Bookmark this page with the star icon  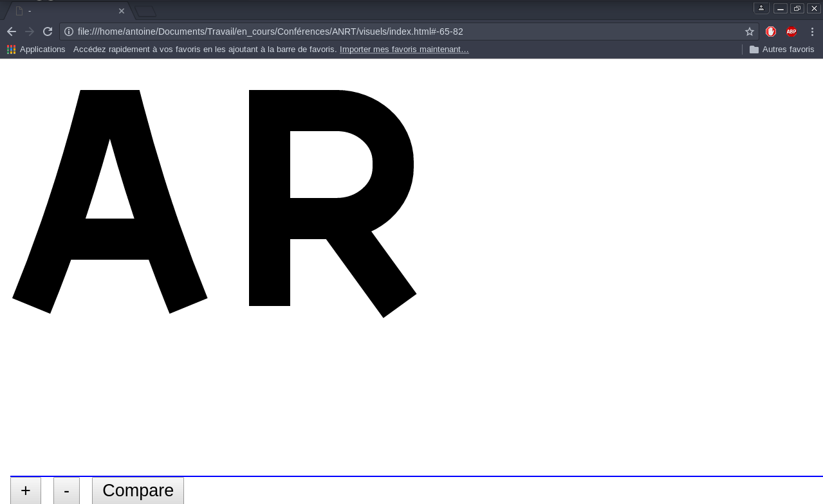click(x=749, y=32)
